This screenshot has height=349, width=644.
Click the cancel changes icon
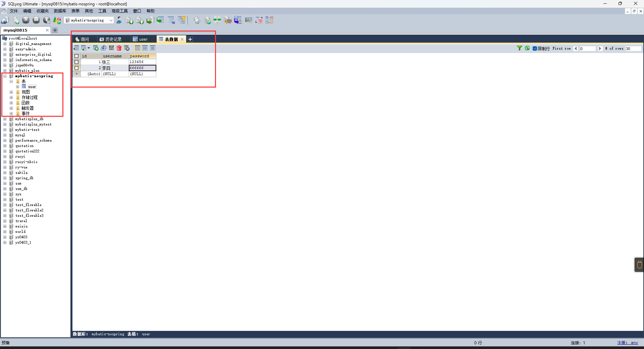click(x=127, y=48)
